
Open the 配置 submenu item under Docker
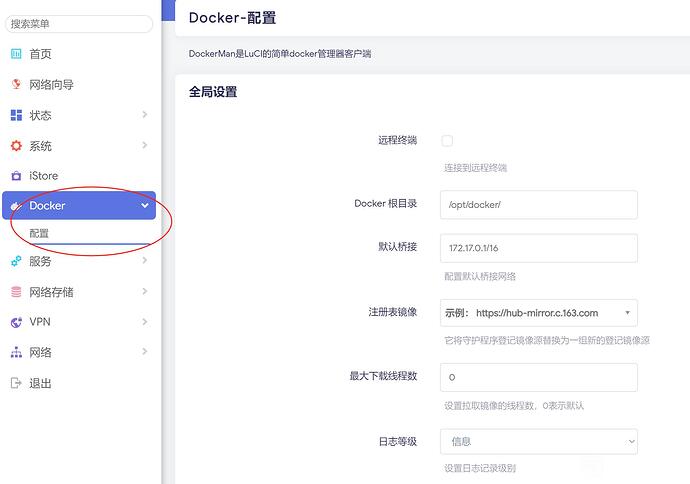[x=39, y=233]
